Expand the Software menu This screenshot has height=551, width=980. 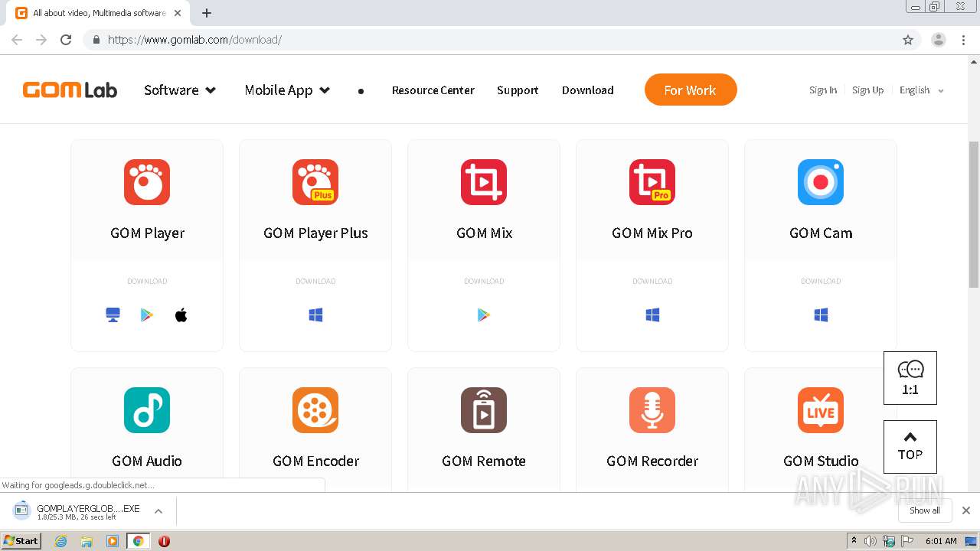[x=180, y=90]
